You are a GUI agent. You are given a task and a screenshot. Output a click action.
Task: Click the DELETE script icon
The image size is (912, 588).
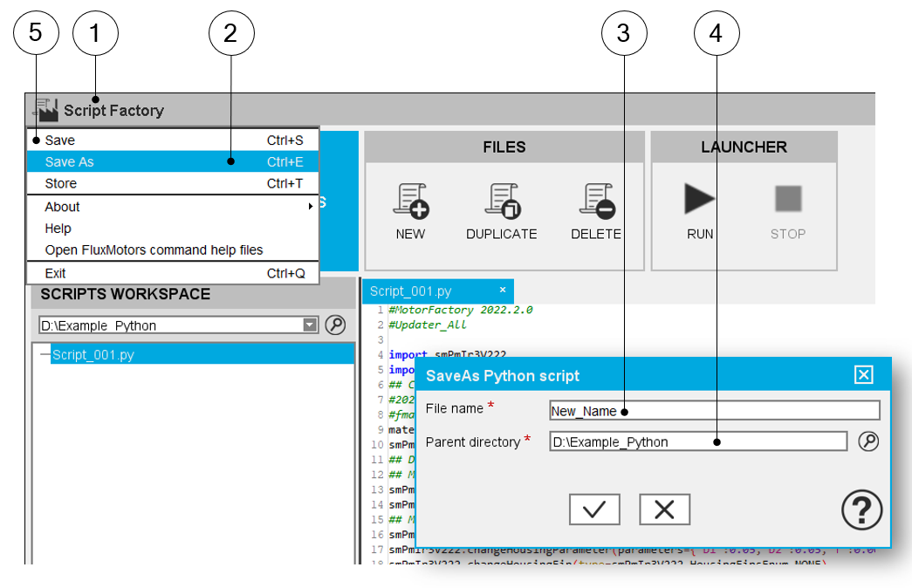coord(596,200)
